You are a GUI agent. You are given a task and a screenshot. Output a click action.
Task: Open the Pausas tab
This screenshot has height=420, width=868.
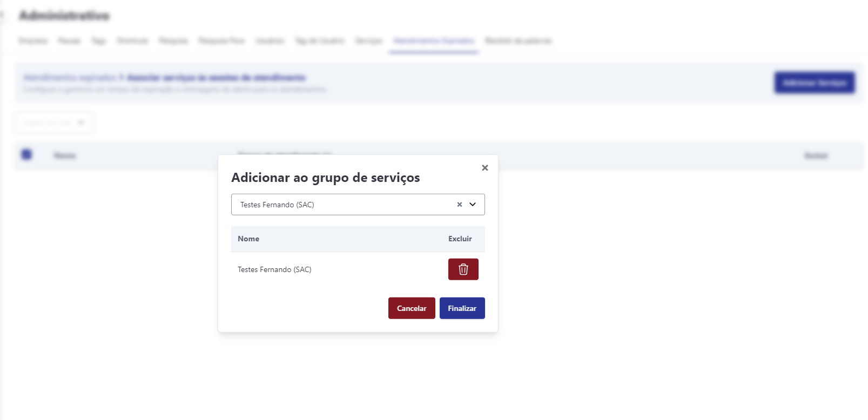click(x=69, y=41)
